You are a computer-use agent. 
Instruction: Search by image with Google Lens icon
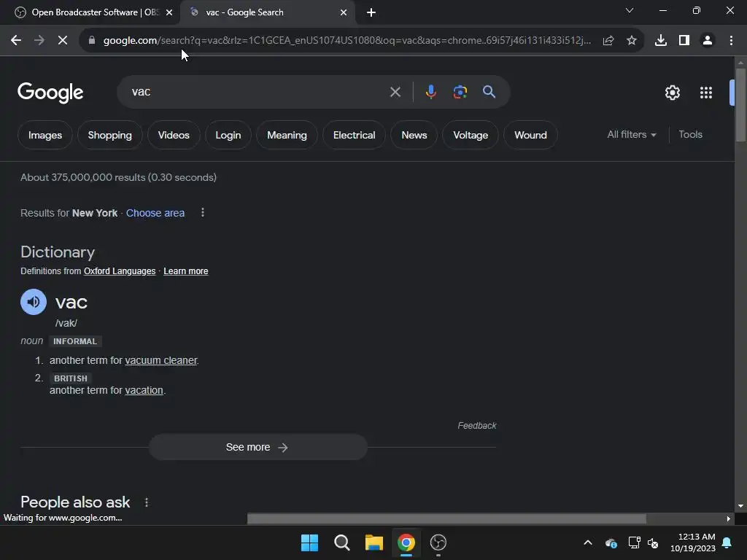tap(460, 91)
